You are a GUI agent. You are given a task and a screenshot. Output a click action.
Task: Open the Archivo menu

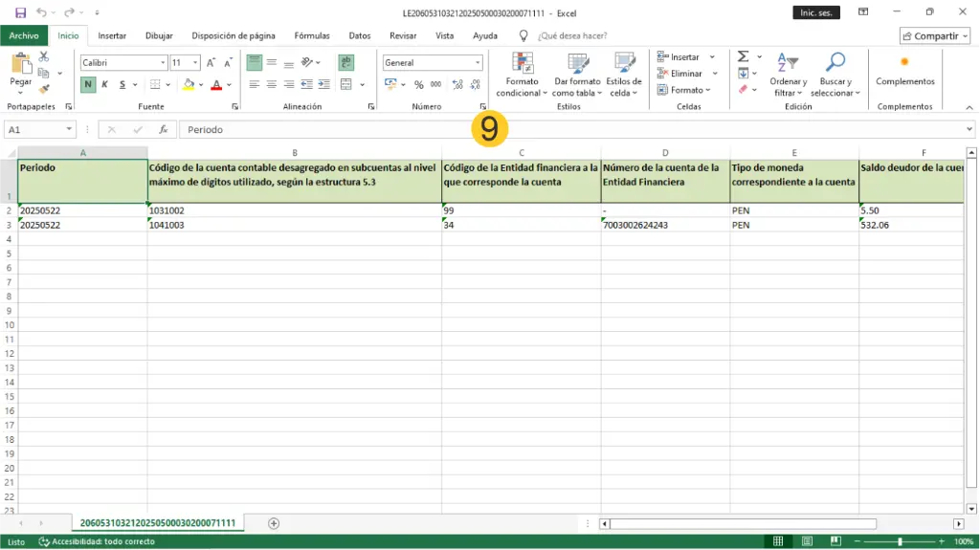click(x=24, y=35)
